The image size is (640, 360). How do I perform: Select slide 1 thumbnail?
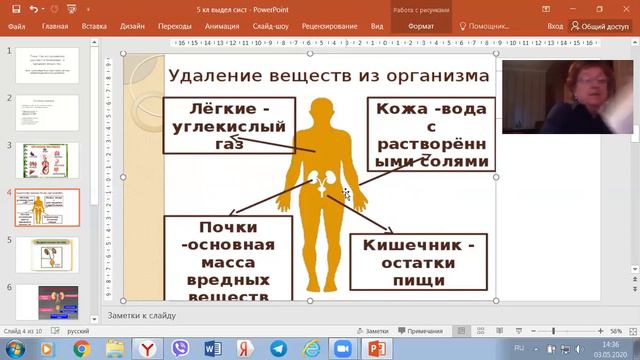click(47, 65)
